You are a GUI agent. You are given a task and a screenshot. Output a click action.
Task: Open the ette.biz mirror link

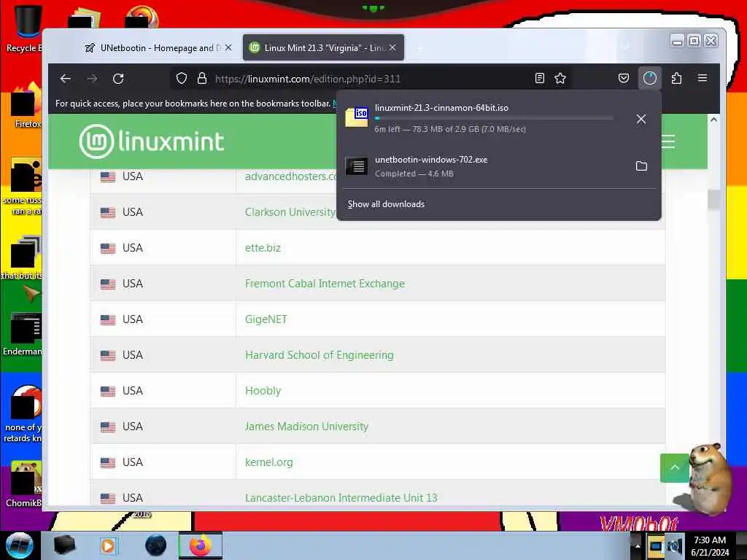pyautogui.click(x=263, y=248)
